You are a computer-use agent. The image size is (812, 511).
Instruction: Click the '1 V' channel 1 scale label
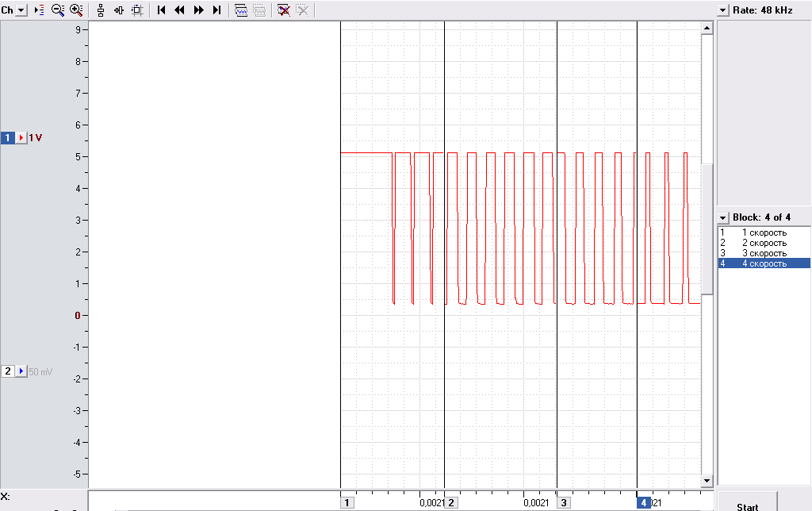tap(35, 138)
